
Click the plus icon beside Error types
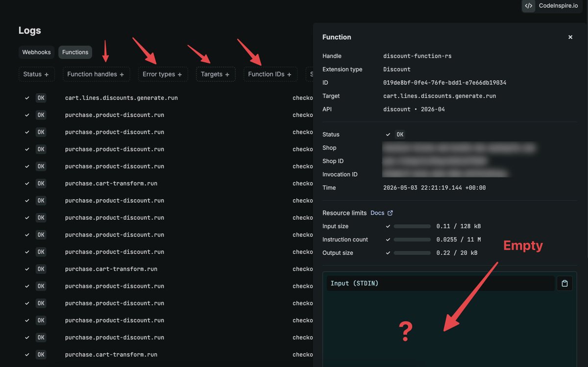(x=180, y=75)
